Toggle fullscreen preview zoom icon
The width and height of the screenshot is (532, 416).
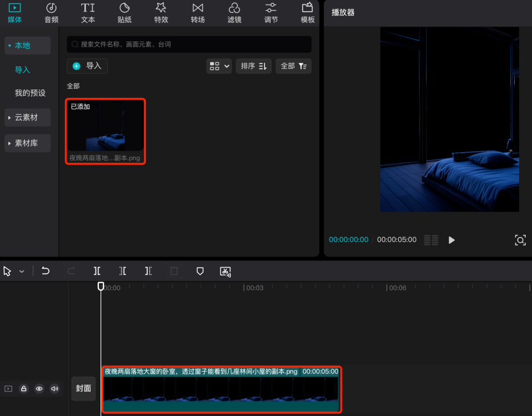520,240
